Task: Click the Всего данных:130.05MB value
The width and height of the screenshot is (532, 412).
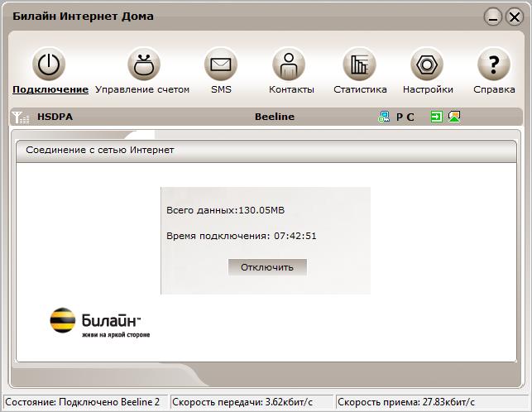Action: (225, 210)
